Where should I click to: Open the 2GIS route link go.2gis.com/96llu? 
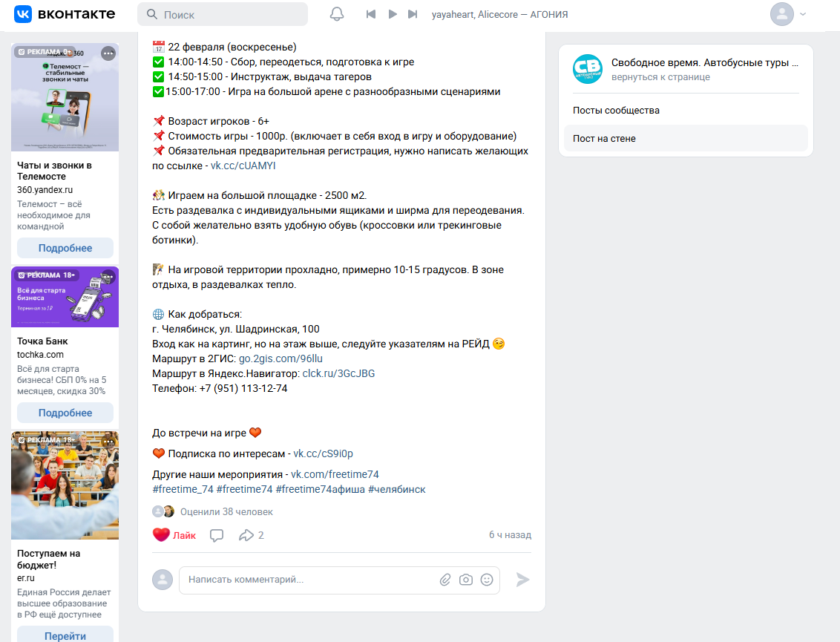280,358
